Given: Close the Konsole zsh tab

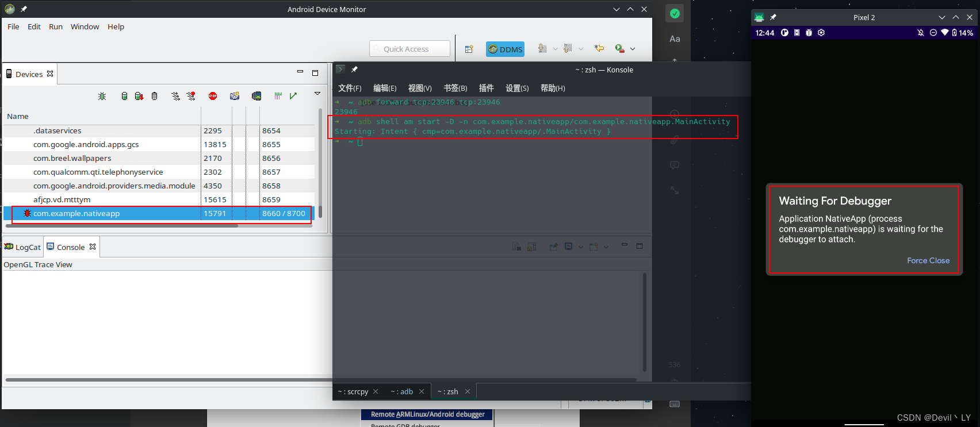Looking at the screenshot, I should point(468,391).
